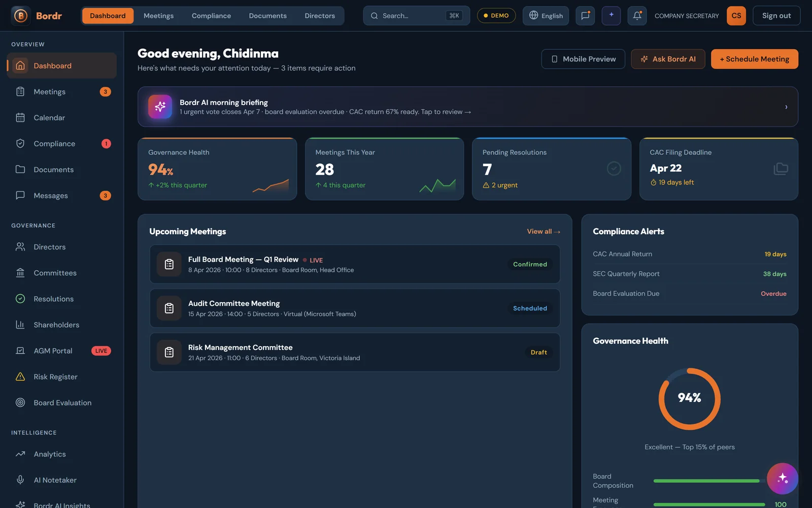Open the chat messages icon in header

(585, 16)
